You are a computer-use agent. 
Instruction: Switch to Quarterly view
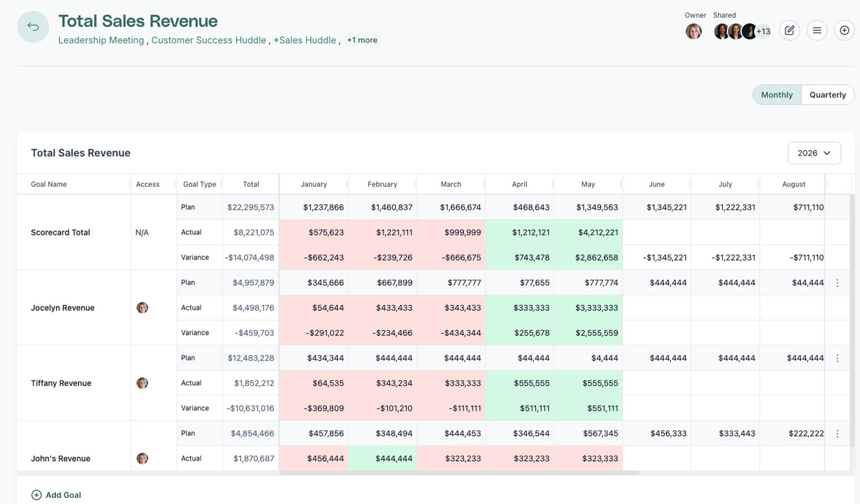point(827,95)
